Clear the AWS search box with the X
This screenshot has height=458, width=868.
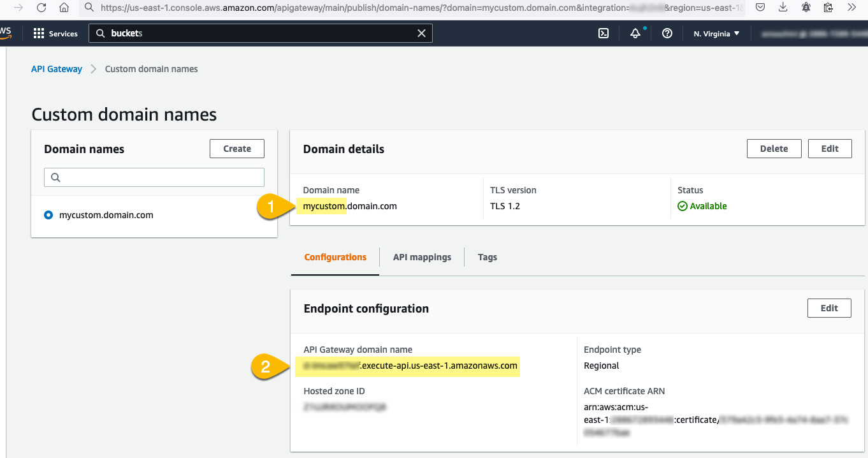click(421, 33)
